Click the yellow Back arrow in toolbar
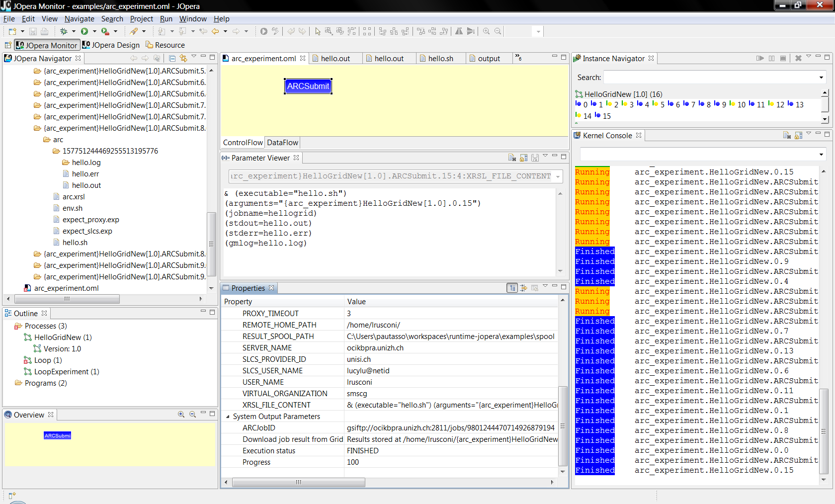Screen dimensions: 835x504 coord(215,31)
